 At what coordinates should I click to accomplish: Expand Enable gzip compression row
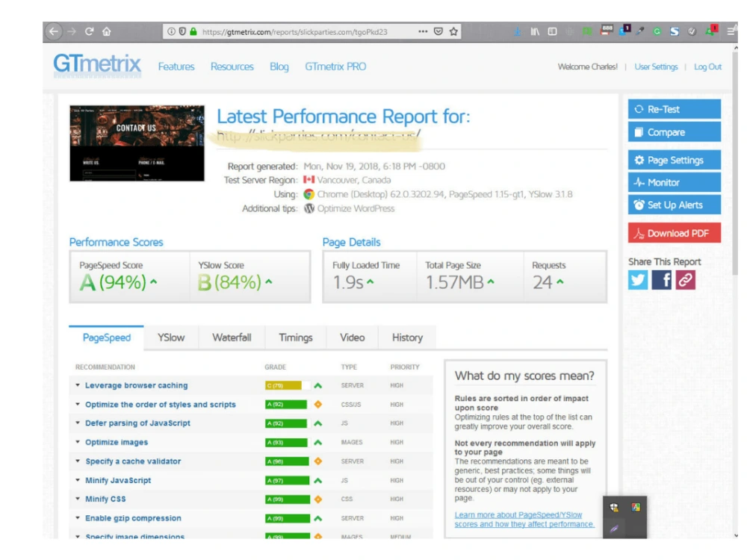click(x=134, y=517)
